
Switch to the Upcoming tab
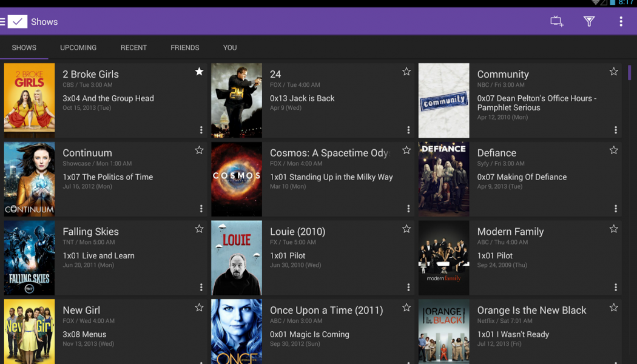(x=78, y=47)
